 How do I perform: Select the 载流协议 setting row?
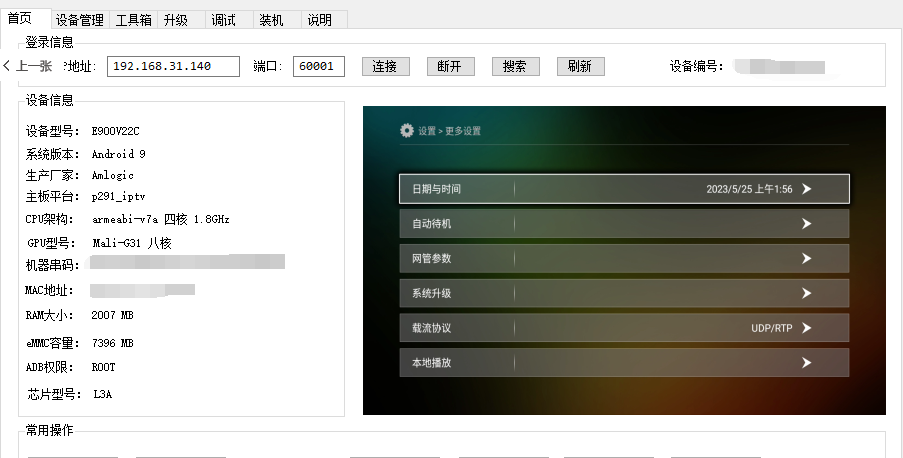pyautogui.click(x=624, y=328)
